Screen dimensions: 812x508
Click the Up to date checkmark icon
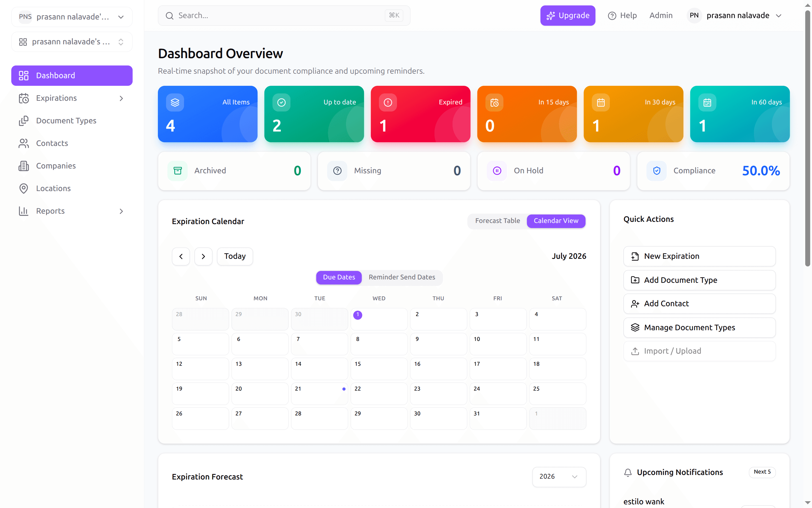click(281, 102)
